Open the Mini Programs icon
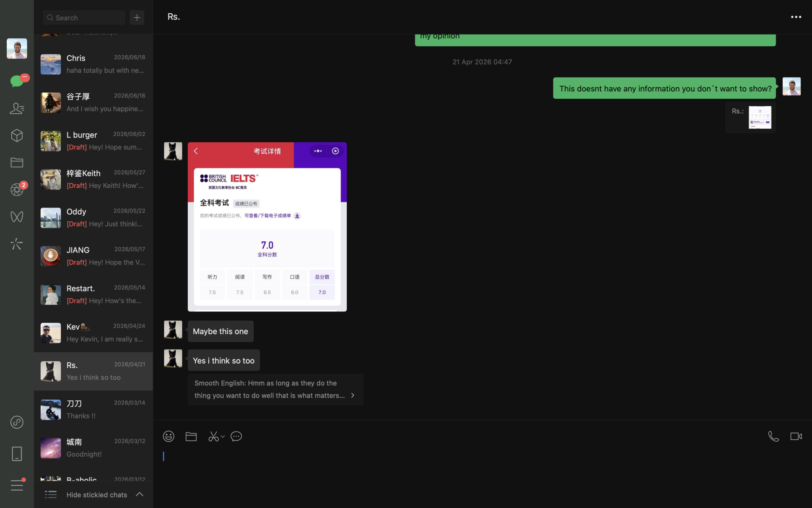Viewport: 812px width, 508px height. (17, 422)
